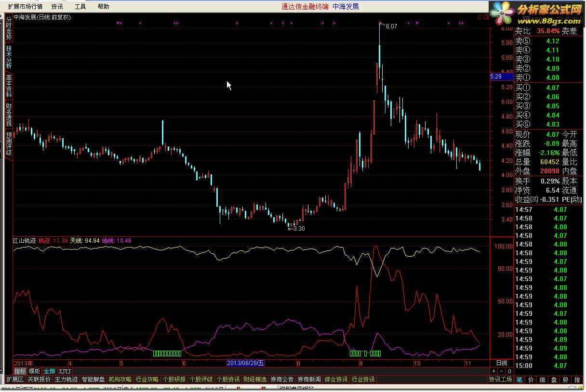Open the 智能解盘 bottom tab
Screen dimensions: 586x392
coord(93,379)
